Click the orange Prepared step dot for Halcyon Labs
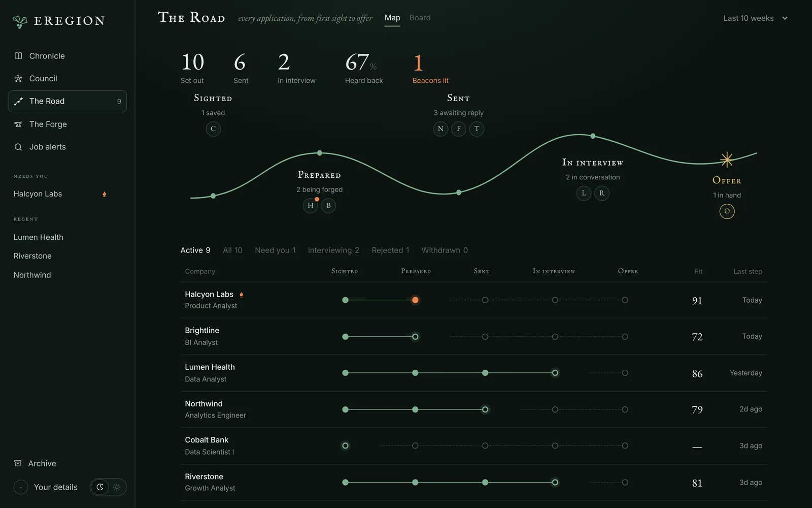812x508 pixels. [x=415, y=300]
